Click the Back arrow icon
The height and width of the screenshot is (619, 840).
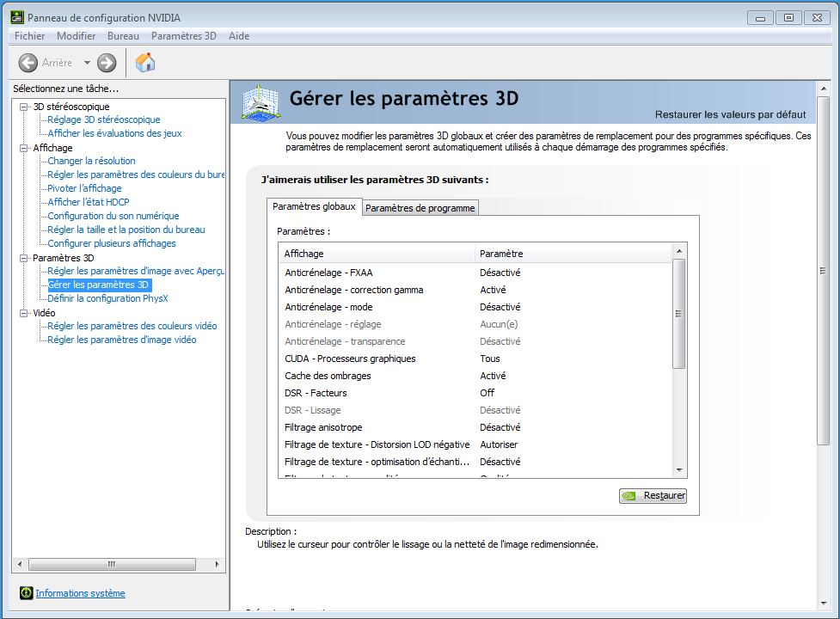28,63
